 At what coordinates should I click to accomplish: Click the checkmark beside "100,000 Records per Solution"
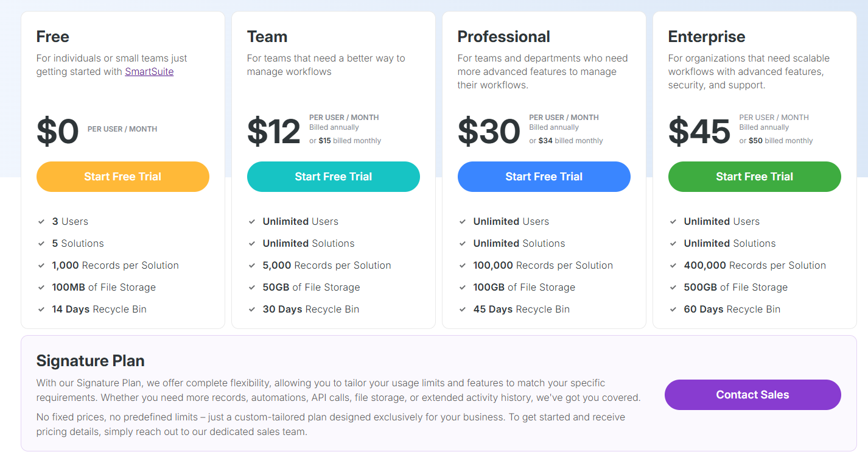tap(463, 266)
